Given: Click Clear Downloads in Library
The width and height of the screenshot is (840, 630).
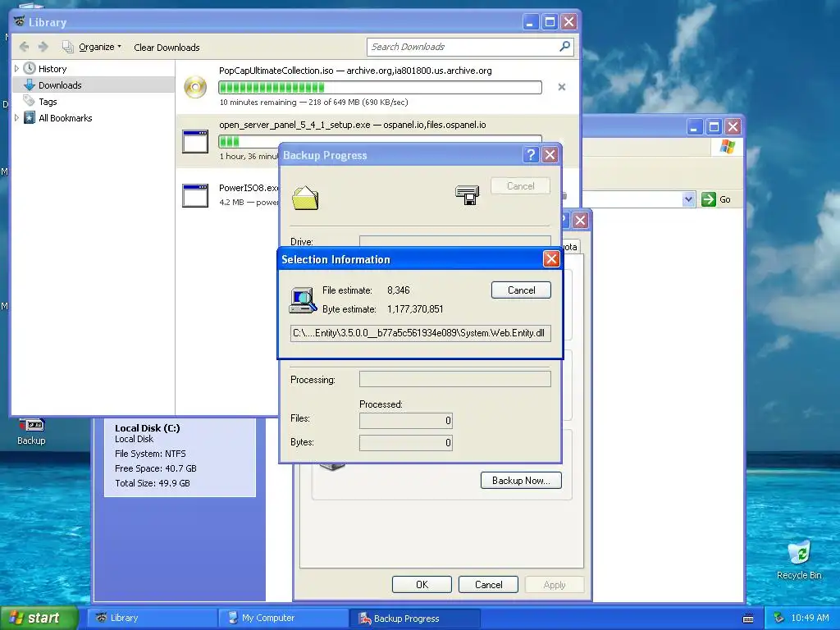Looking at the screenshot, I should 167,47.
